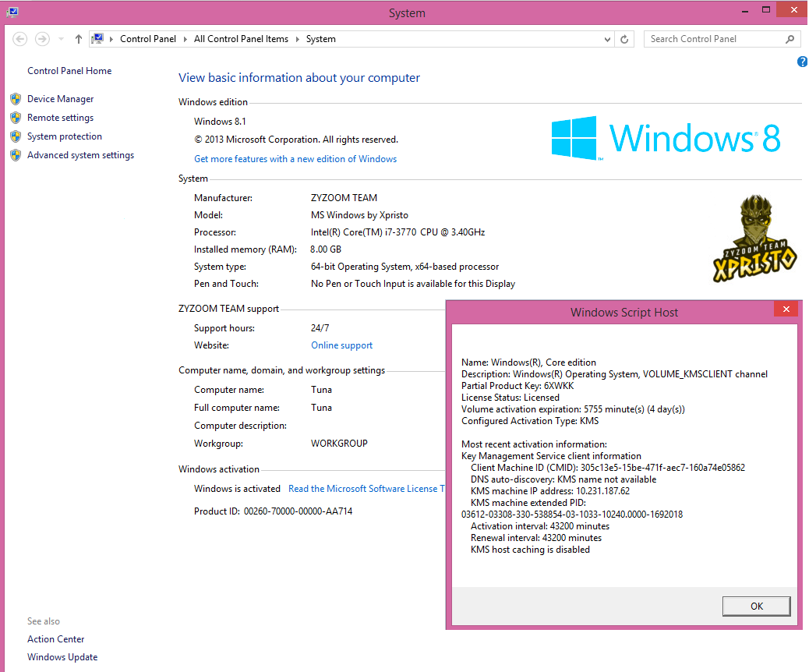Expand the address bar history dropdown
The height and width of the screenshot is (672, 809).
pyautogui.click(x=607, y=39)
